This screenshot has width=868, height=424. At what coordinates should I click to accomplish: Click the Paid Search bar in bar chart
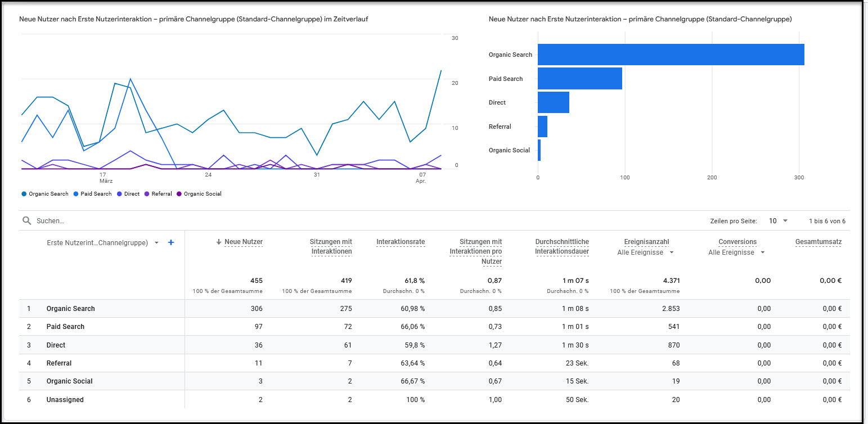580,79
